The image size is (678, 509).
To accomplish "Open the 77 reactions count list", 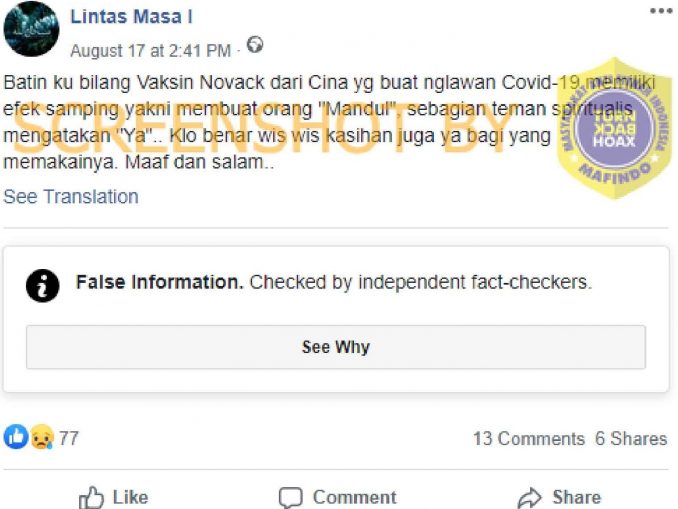I will pos(69,439).
